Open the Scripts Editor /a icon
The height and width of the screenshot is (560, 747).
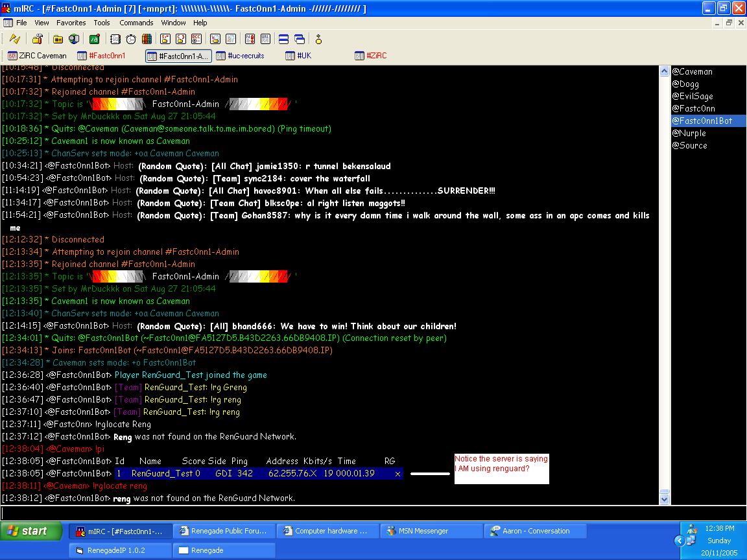coord(95,39)
